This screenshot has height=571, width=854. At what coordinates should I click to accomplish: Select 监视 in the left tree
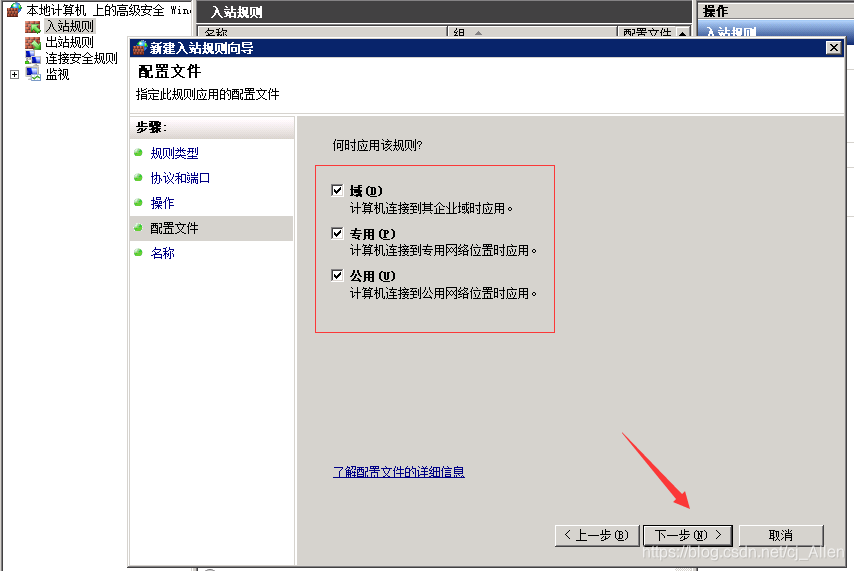click(57, 74)
